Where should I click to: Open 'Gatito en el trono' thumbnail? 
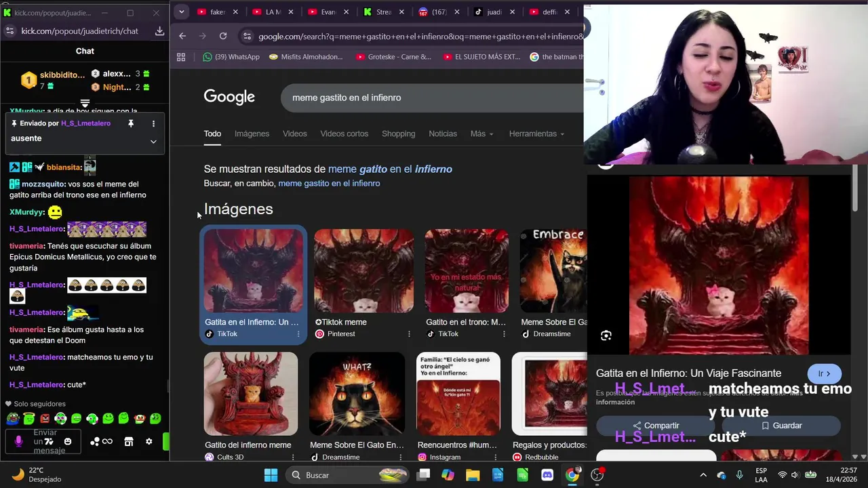click(467, 270)
